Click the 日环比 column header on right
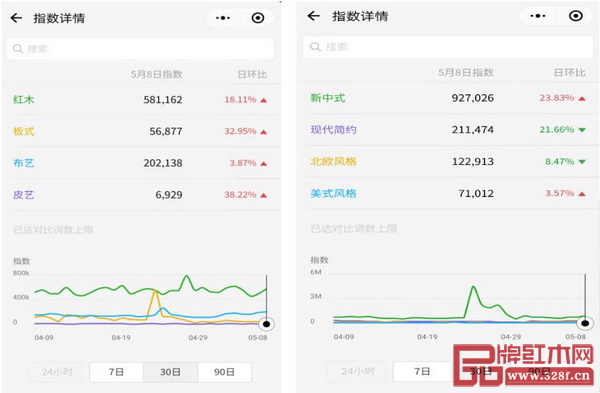 (x=570, y=72)
